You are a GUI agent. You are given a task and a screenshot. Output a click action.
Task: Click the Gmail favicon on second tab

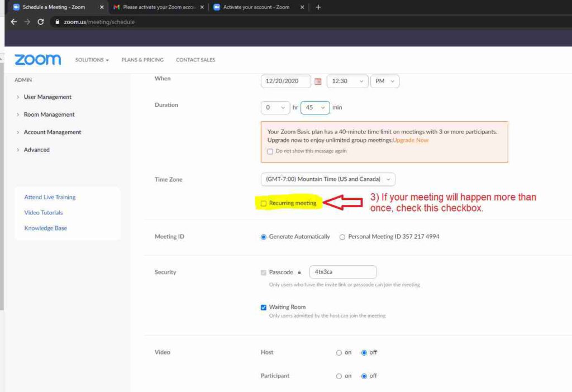click(x=116, y=7)
